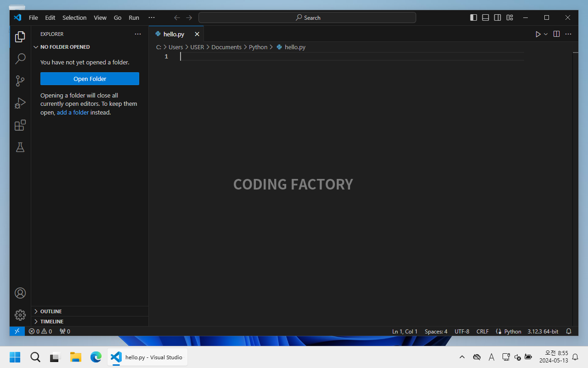Open the Manage gear settings icon

coord(20,315)
